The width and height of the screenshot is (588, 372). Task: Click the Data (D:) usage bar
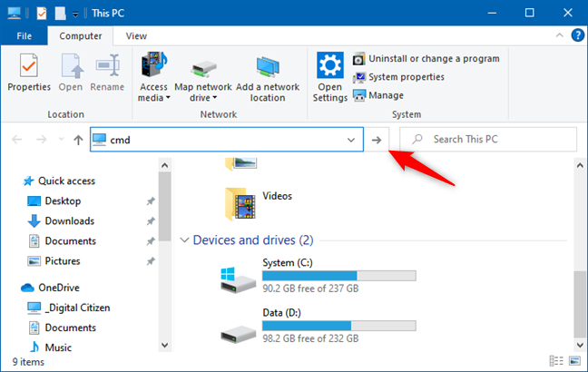pyautogui.click(x=339, y=326)
